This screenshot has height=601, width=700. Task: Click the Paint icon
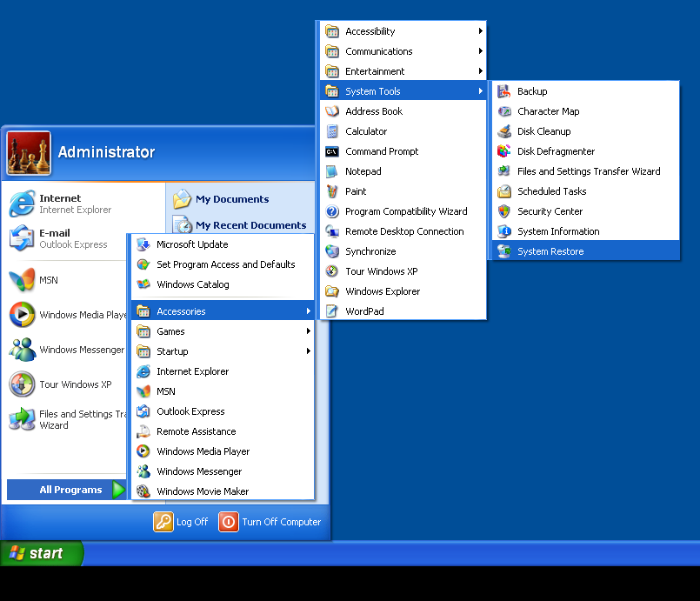click(332, 191)
